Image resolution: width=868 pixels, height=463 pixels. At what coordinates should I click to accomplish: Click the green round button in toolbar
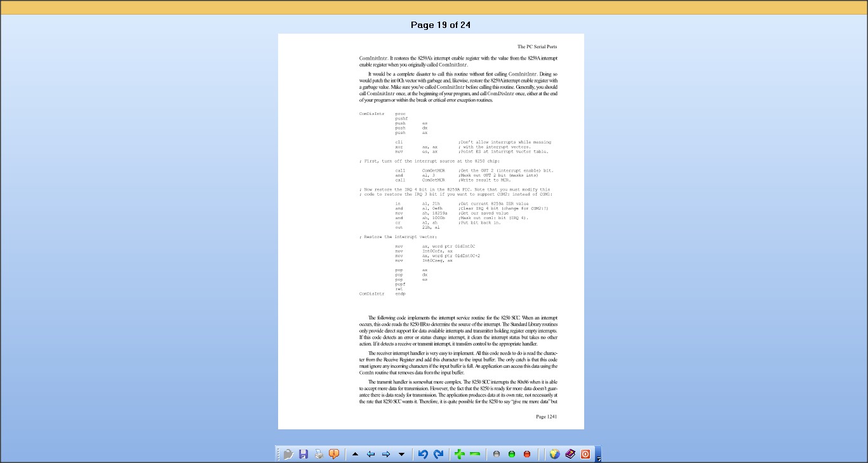pos(512,454)
